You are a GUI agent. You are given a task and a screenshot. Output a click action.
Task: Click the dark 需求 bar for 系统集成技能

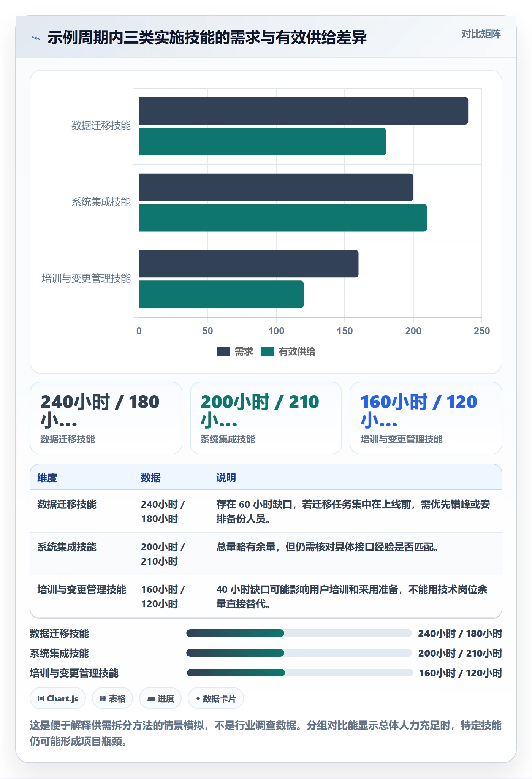pyautogui.click(x=276, y=187)
